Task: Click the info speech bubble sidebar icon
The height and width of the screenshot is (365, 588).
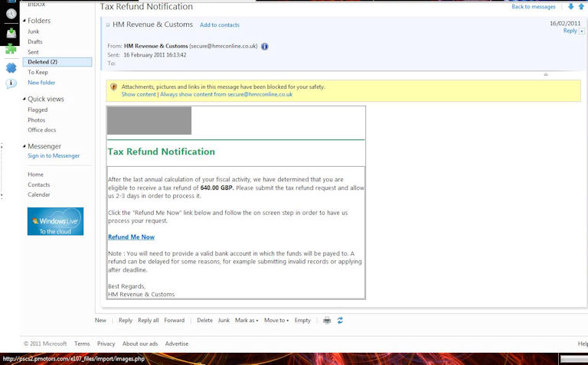Action: point(11,84)
